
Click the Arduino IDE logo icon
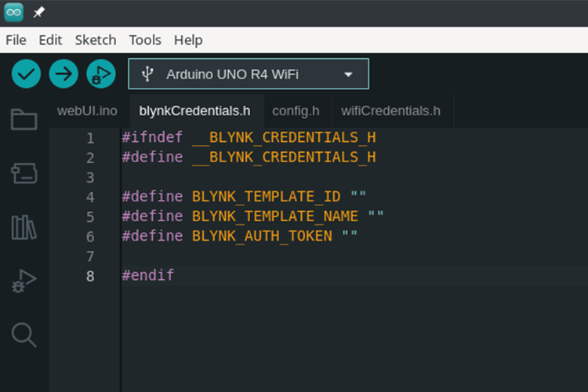[x=14, y=13]
